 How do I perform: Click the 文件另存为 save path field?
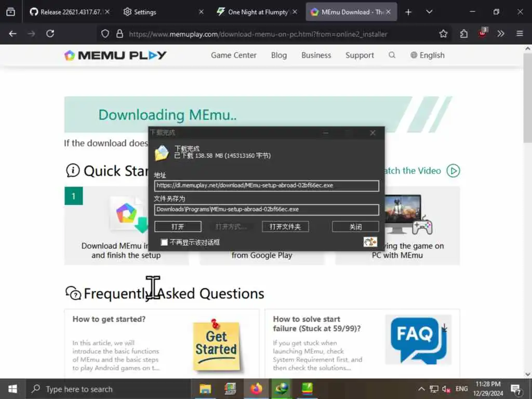coord(267,209)
